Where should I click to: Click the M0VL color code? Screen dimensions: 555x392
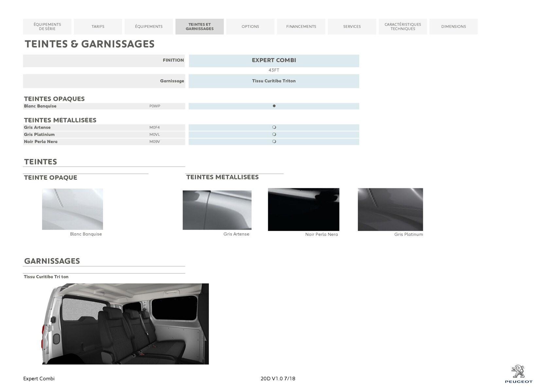154,135
